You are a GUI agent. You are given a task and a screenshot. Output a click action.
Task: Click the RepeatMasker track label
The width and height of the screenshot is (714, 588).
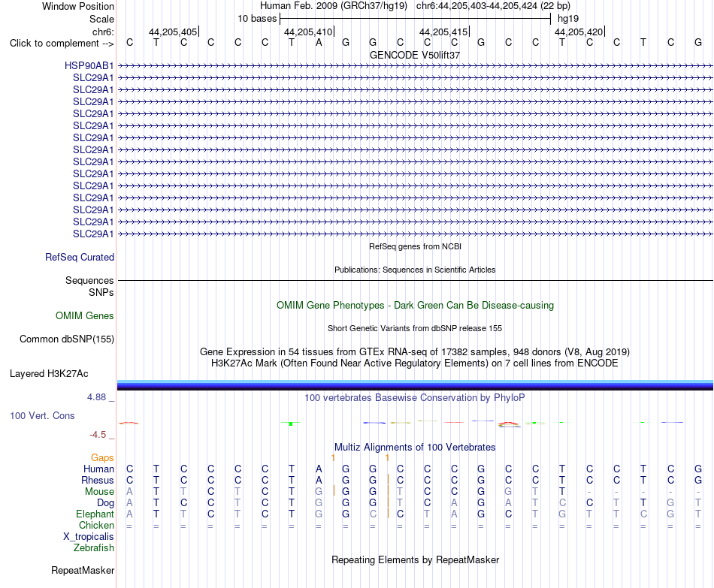coord(83,570)
